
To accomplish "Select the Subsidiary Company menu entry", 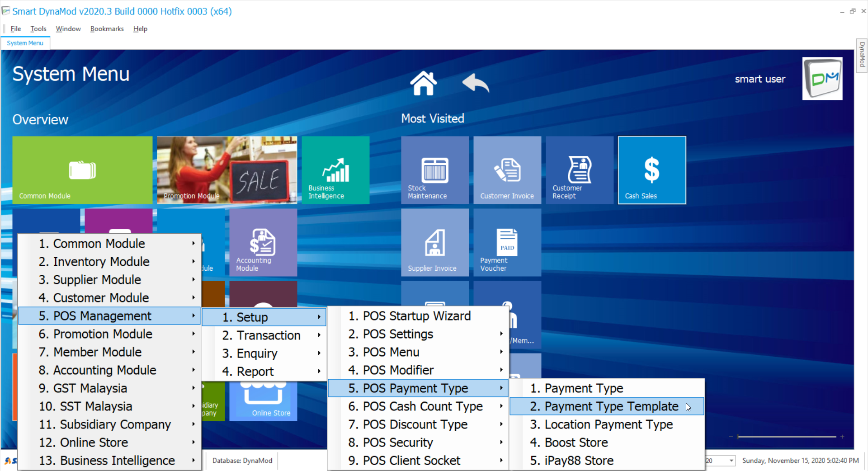I will (109, 424).
